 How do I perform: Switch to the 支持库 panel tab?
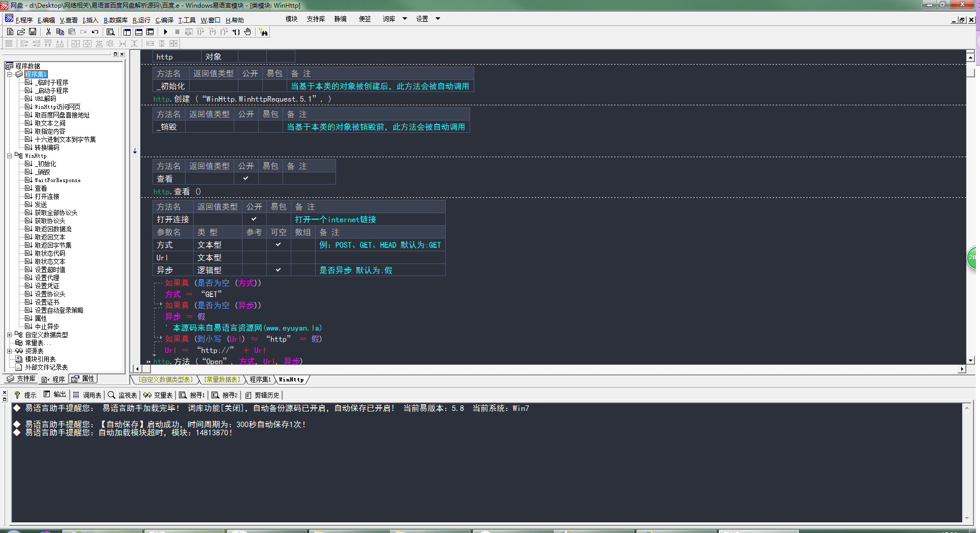coord(21,378)
